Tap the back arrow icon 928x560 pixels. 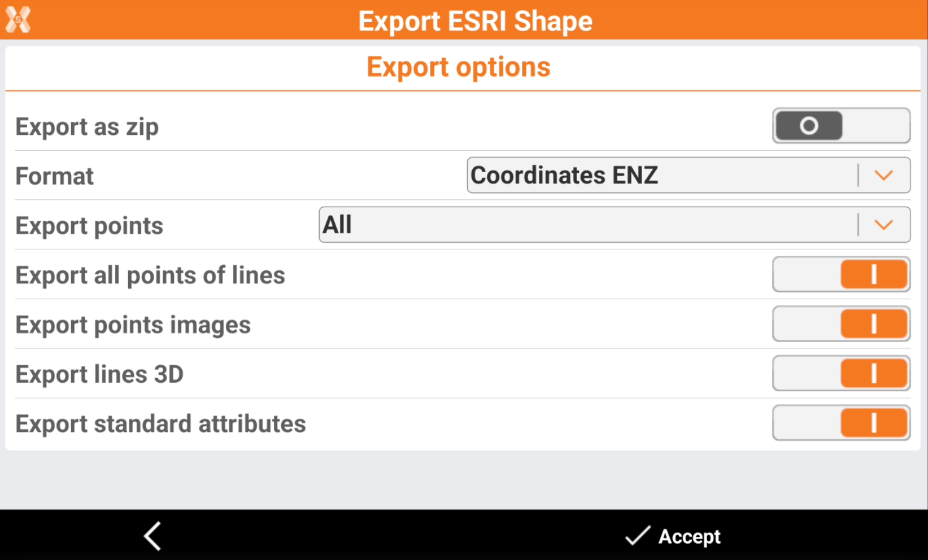point(153,535)
